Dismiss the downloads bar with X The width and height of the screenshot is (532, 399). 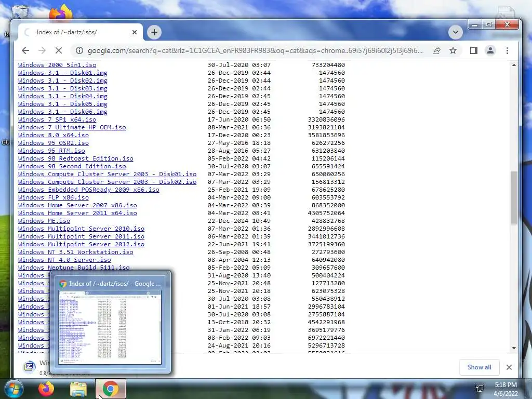(x=509, y=367)
